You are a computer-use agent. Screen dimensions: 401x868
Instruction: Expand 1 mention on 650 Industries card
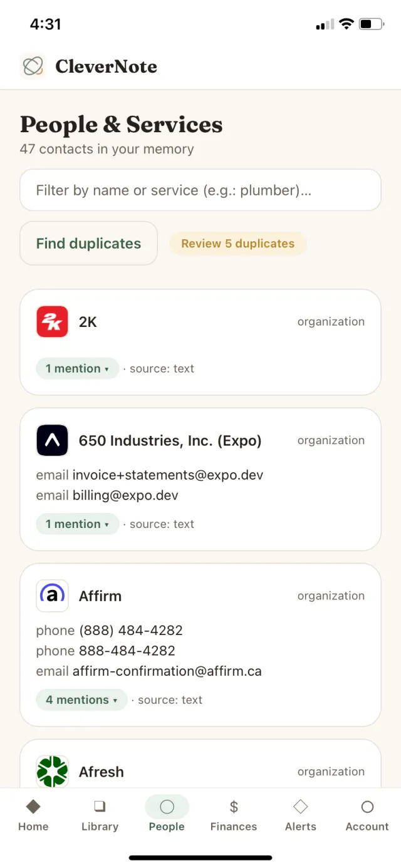point(77,524)
